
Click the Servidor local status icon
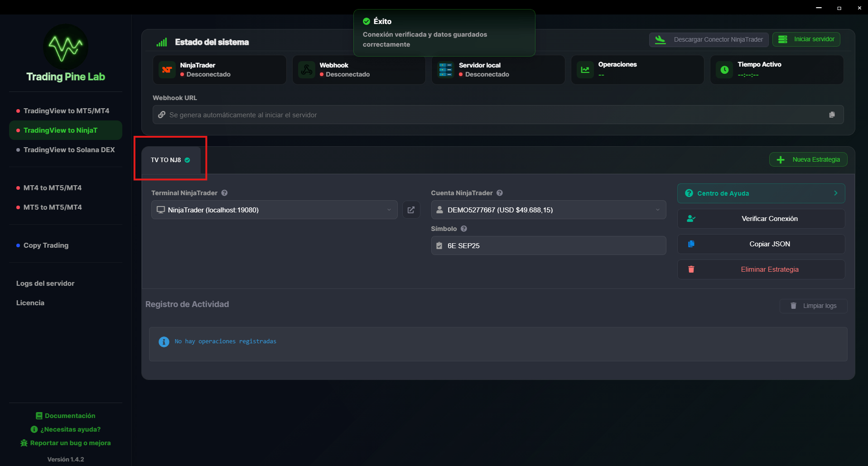pyautogui.click(x=445, y=69)
